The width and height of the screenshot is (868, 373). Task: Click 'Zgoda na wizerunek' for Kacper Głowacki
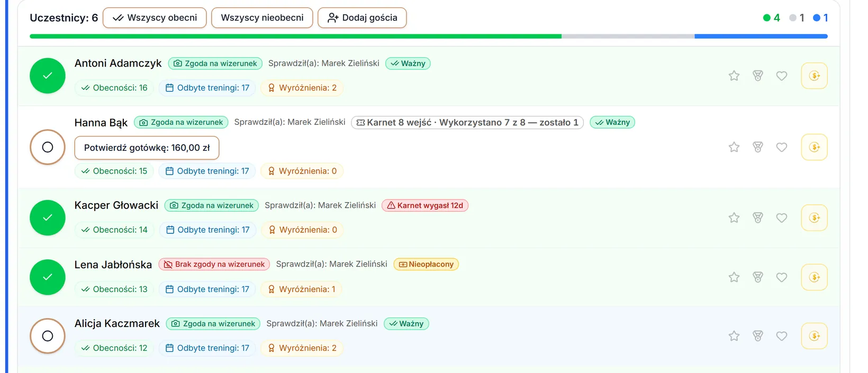212,205
